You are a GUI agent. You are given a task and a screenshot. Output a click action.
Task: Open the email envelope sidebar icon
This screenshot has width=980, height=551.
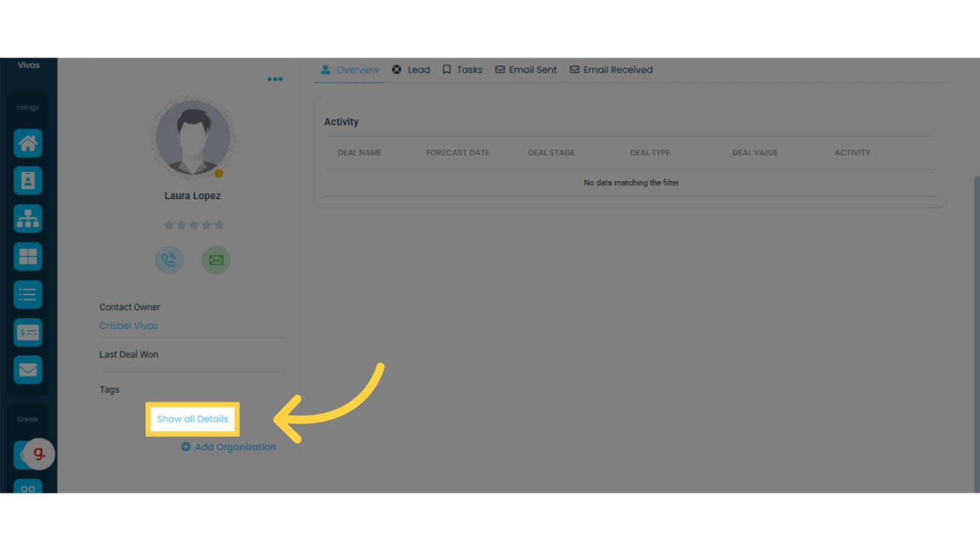coord(28,370)
